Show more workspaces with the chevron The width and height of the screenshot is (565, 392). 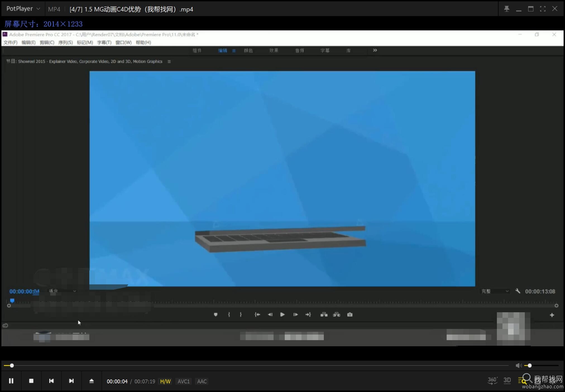(x=375, y=50)
